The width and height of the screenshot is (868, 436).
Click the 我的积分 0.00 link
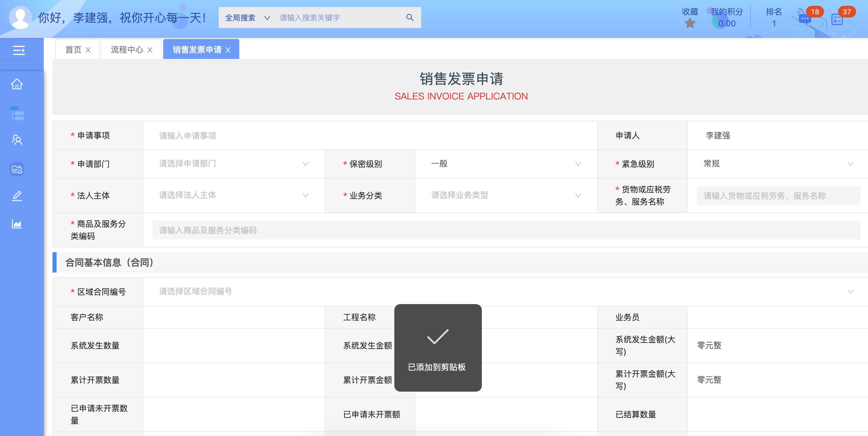click(727, 18)
